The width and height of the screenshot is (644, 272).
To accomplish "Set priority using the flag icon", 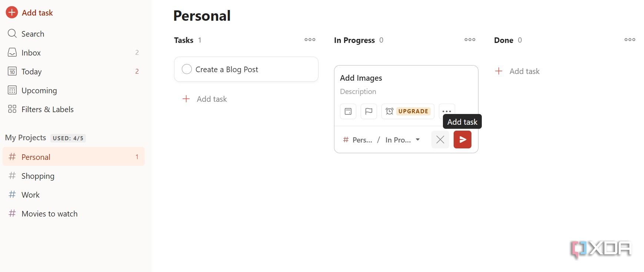I will click(368, 111).
